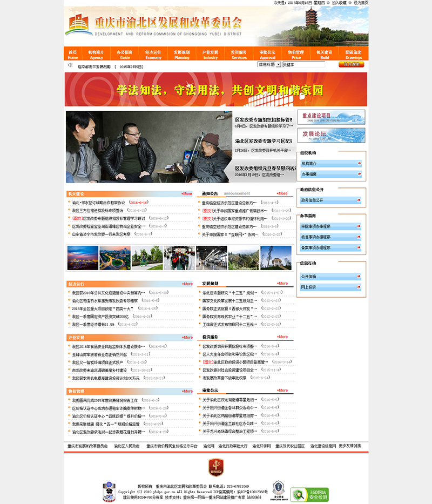Click the scrolling notice 临空都市区发展战略
The image size is (432, 504).
[x=94, y=67]
